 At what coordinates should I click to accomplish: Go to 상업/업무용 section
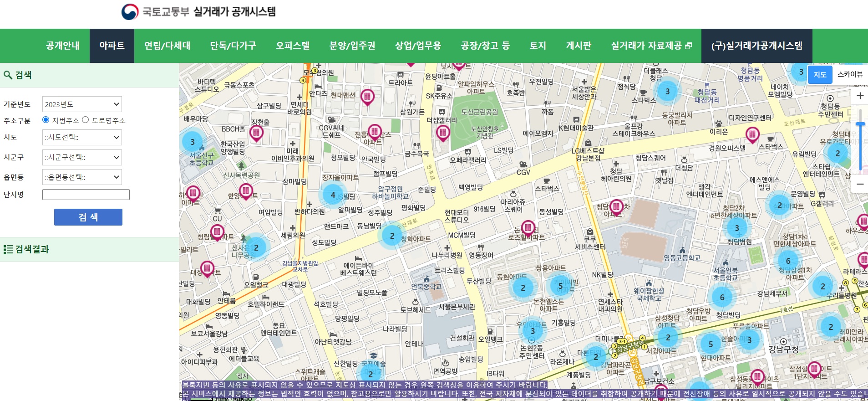click(x=418, y=46)
